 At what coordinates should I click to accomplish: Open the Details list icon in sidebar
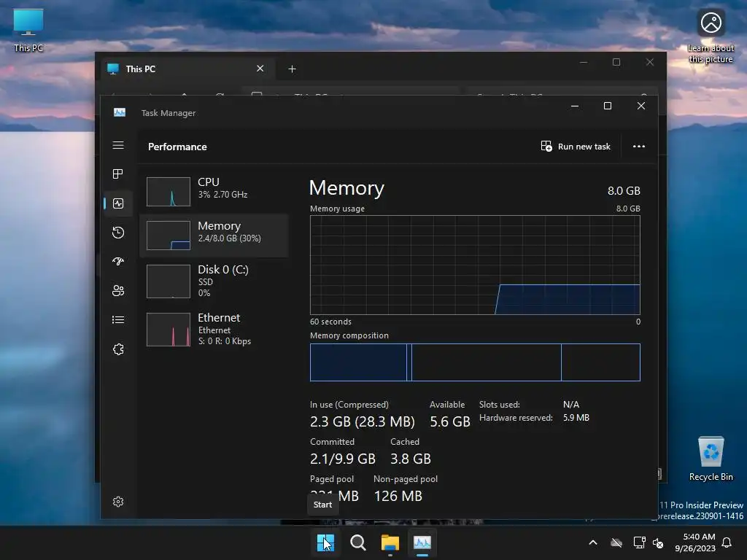(x=118, y=320)
